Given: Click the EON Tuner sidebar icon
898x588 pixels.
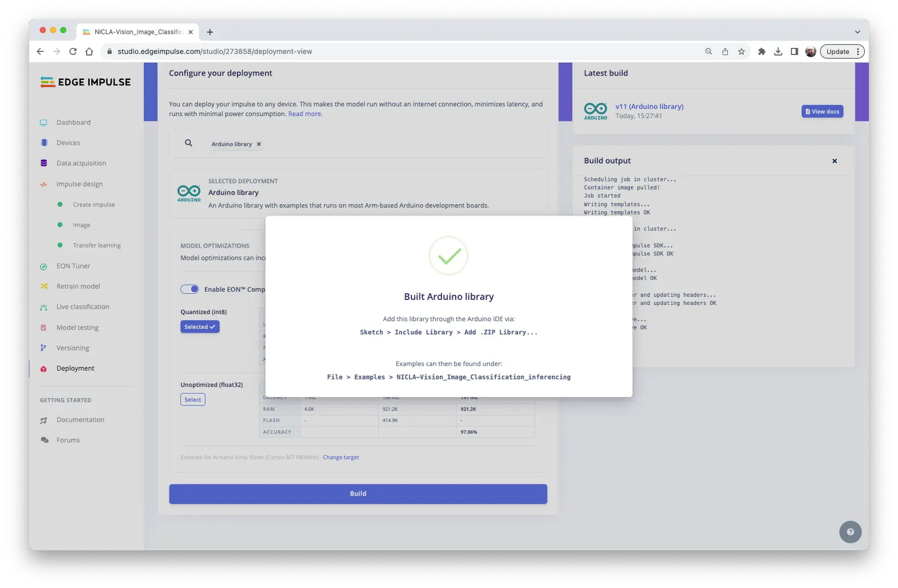Looking at the screenshot, I should (44, 266).
